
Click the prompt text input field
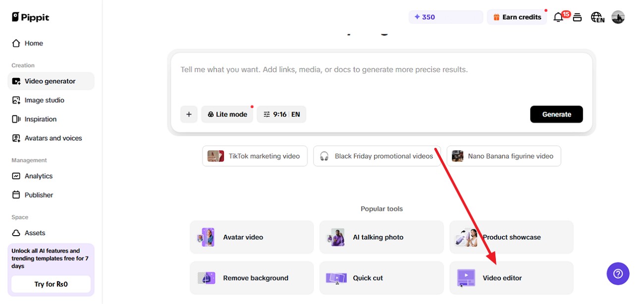381,79
